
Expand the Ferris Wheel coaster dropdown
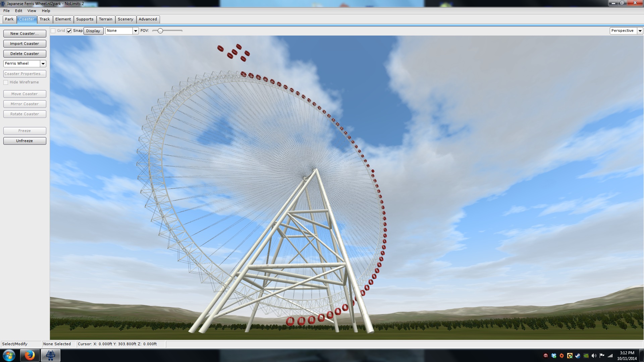tap(43, 64)
